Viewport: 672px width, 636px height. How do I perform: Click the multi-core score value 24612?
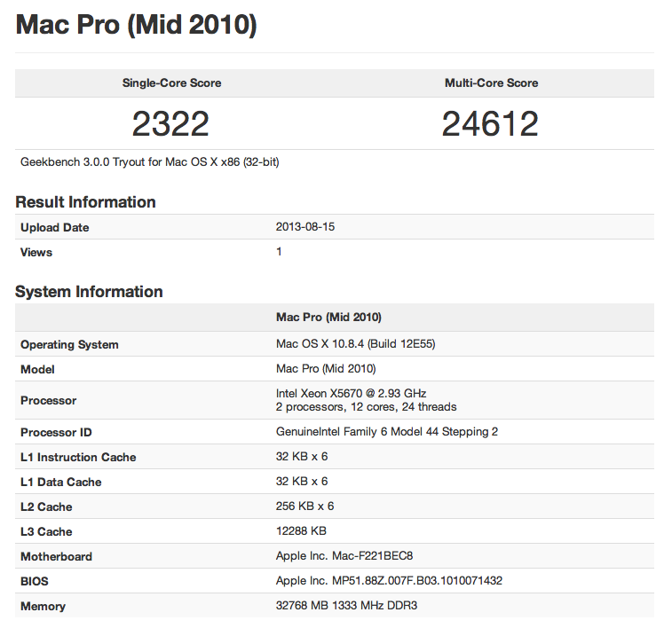[490, 124]
